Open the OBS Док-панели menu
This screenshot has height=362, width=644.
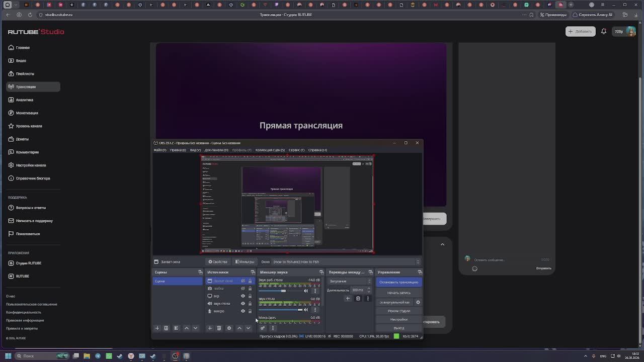tap(216, 150)
